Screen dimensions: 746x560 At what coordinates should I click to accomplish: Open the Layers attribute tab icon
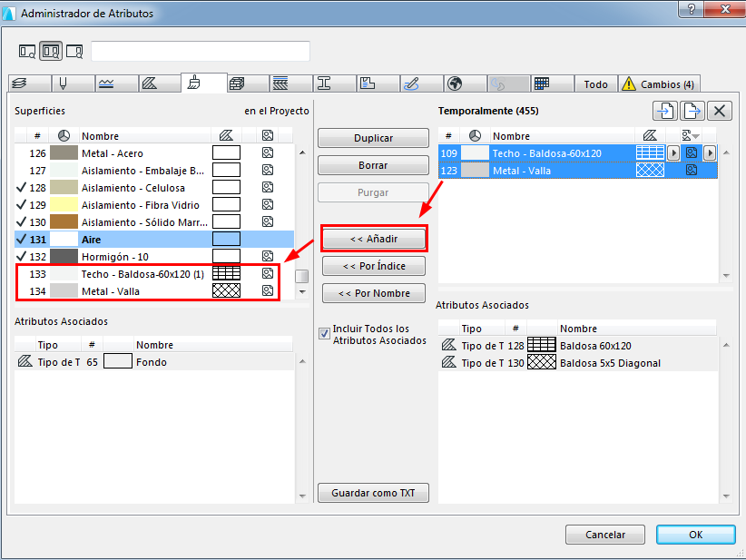point(19,84)
